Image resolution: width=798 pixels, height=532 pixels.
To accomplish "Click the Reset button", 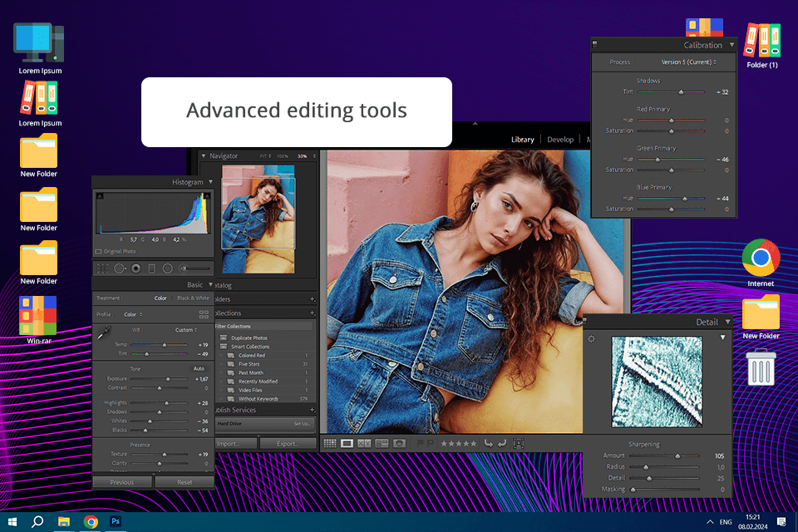I will [x=185, y=482].
